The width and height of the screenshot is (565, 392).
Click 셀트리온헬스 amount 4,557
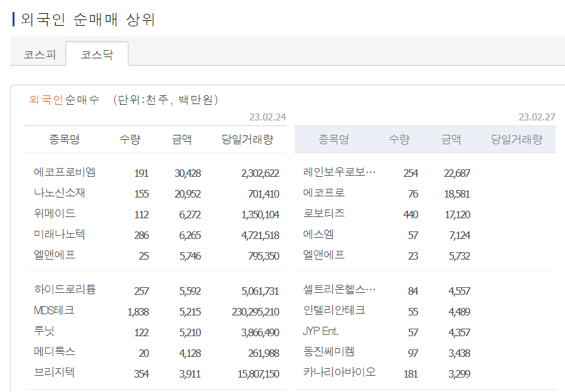coord(459,291)
